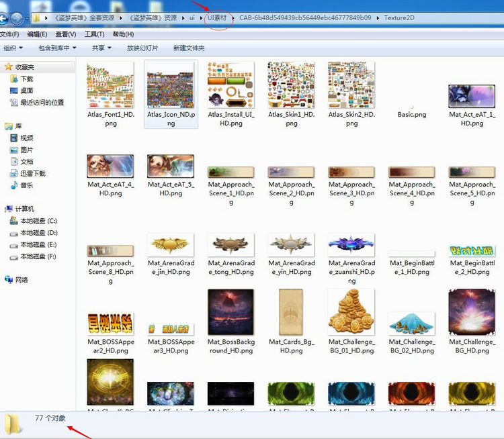Select Mat_ArenaGrade_zuanshi_HD.png diamond emblem

coord(351,245)
